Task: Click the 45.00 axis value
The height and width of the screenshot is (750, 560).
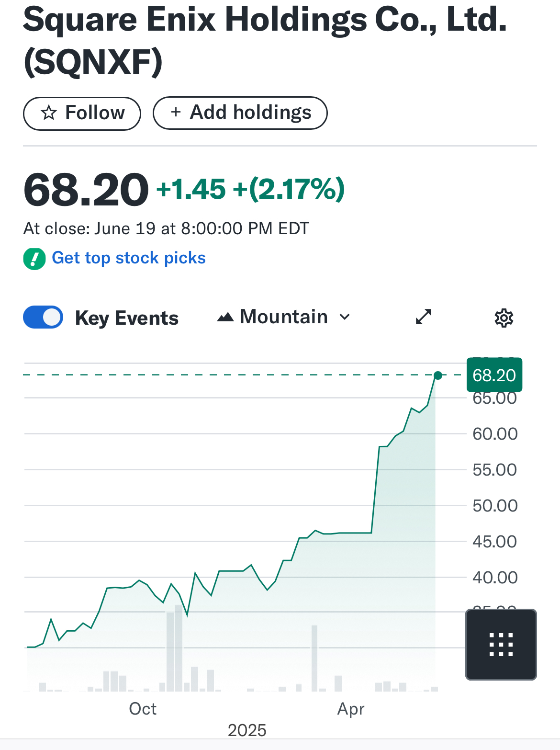Action: coord(495,542)
